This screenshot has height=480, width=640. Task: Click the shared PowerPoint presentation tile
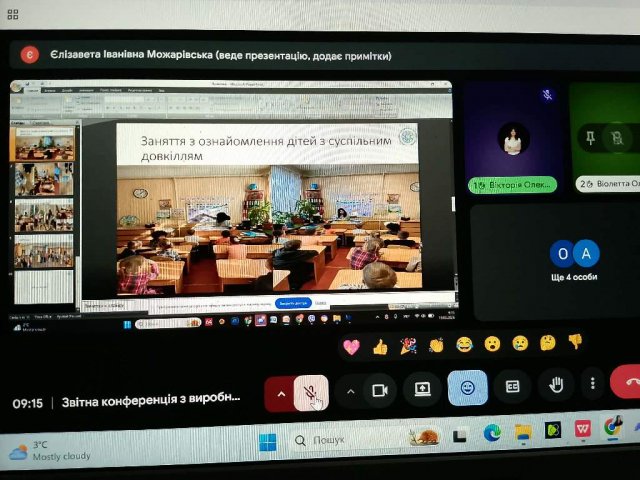234,202
